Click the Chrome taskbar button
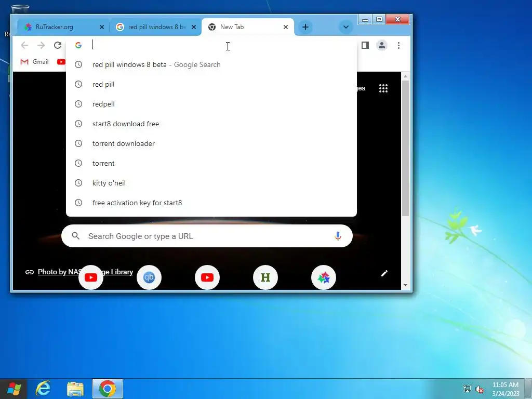532x399 pixels. 107,389
